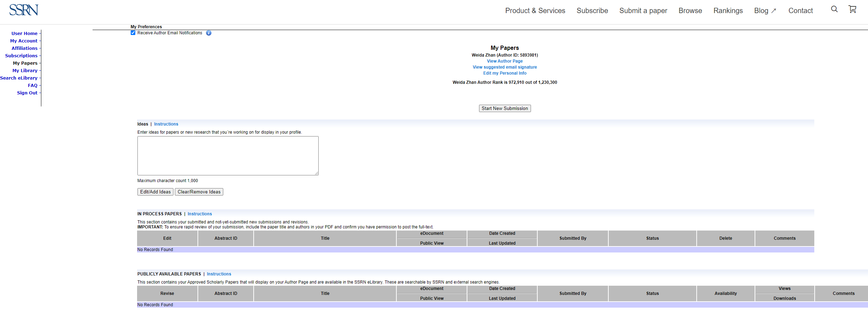Select Submit a paper in navigation
The width and height of the screenshot is (868, 314).
[643, 11]
